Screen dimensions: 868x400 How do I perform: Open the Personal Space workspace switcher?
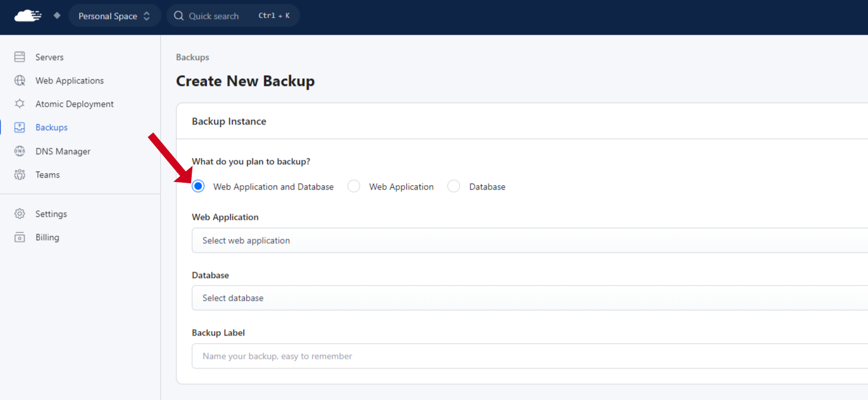(x=114, y=16)
